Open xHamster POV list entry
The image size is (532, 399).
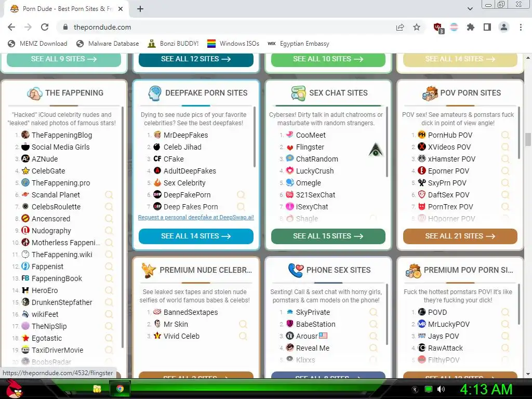pyautogui.click(x=451, y=159)
